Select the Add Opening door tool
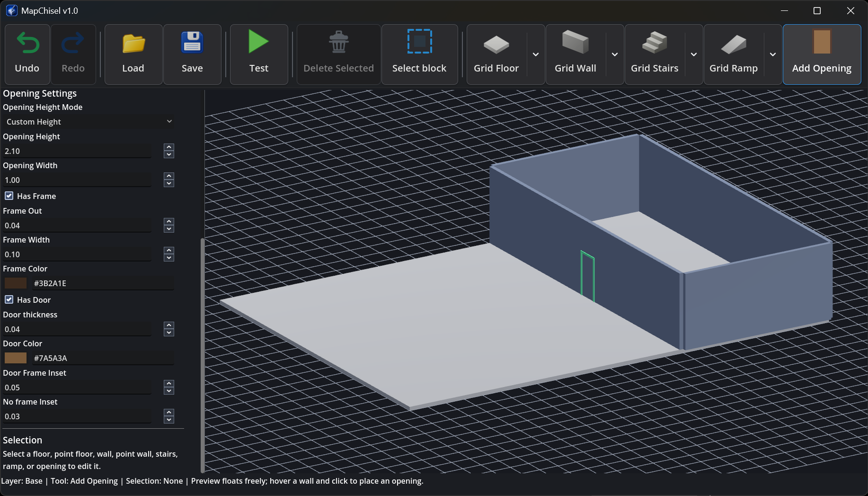This screenshot has height=496, width=868. (x=822, y=54)
